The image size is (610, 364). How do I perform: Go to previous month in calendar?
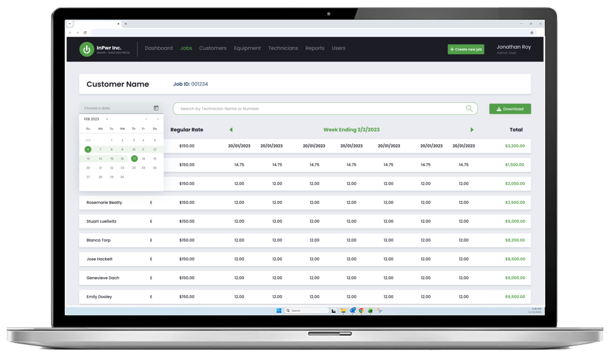[146, 119]
